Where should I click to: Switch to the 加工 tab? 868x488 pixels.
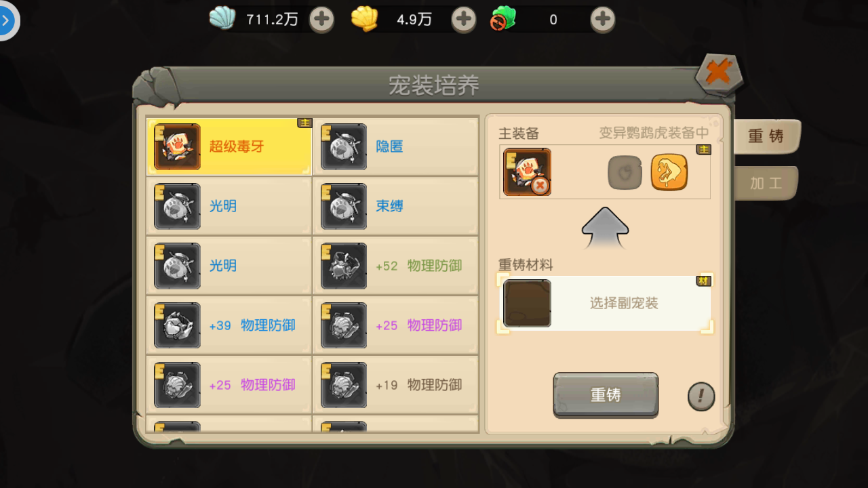(766, 183)
